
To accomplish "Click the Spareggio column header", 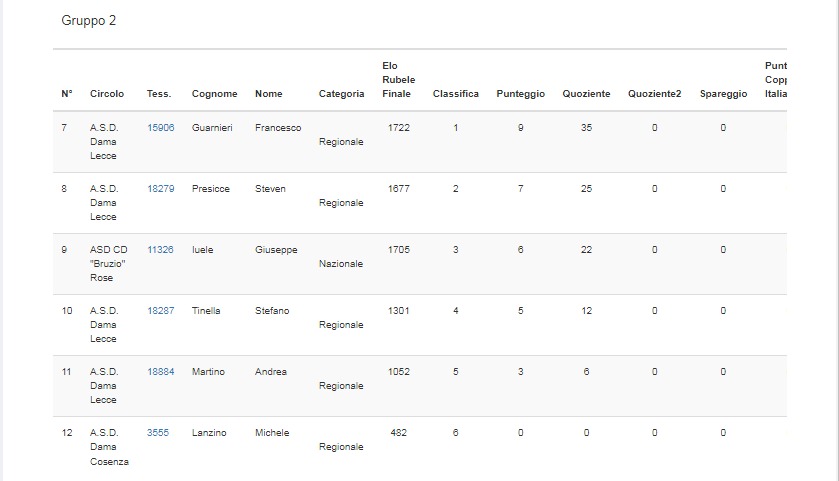I will (x=723, y=94).
